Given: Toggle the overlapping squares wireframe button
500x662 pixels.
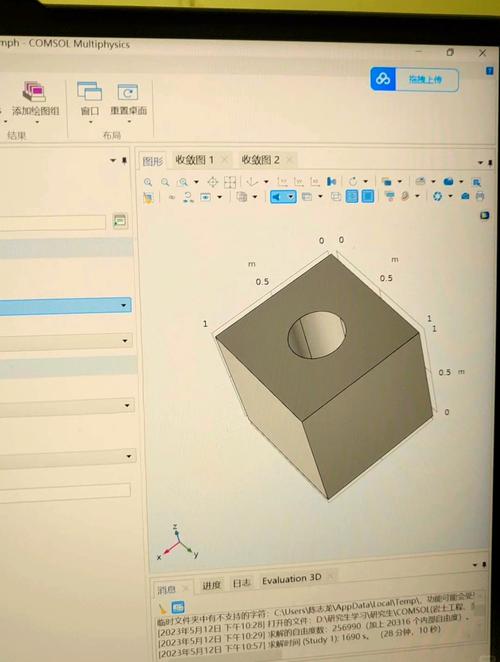Looking at the screenshot, I should point(336,196).
